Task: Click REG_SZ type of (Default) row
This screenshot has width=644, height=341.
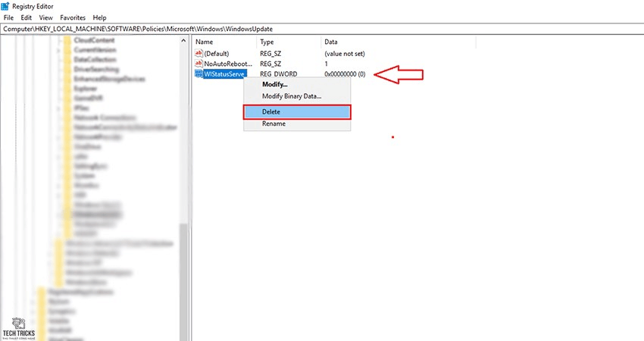Action: (x=270, y=54)
